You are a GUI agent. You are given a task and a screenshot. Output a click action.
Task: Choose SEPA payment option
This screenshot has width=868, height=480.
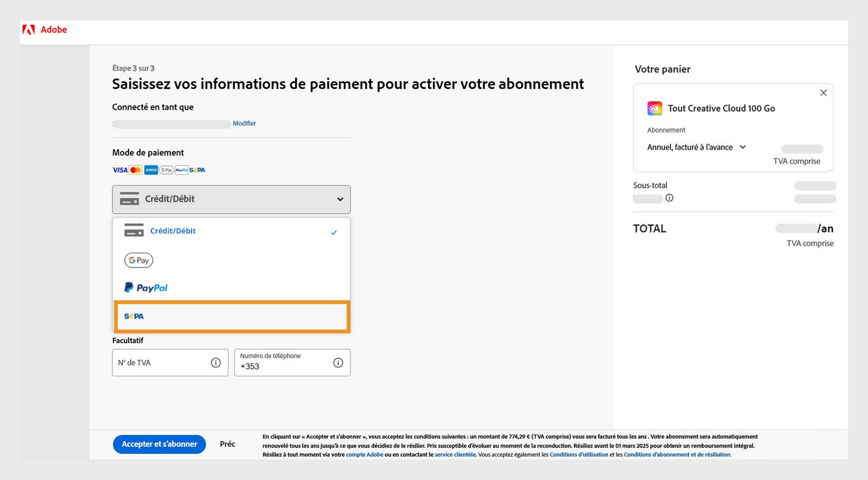coord(231,316)
